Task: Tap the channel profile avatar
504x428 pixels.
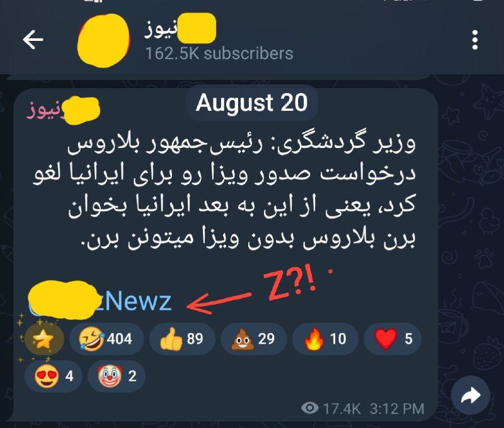Action: click(103, 40)
